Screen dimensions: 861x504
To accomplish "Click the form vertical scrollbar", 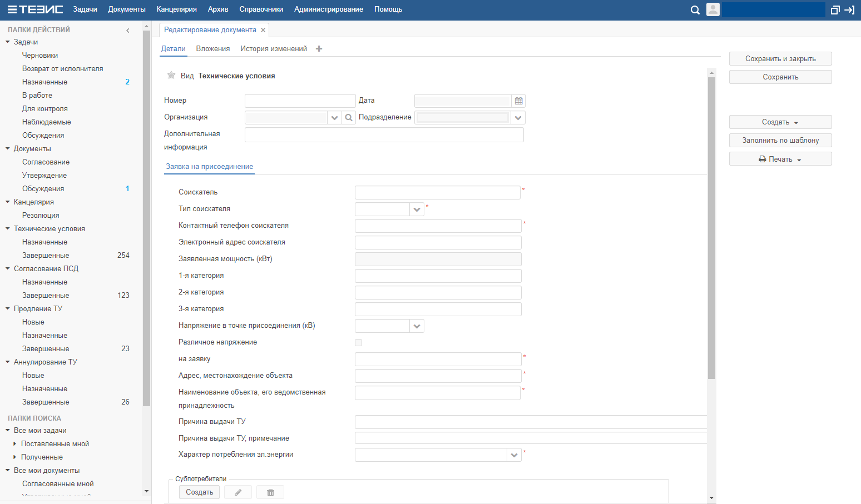I will [711, 228].
